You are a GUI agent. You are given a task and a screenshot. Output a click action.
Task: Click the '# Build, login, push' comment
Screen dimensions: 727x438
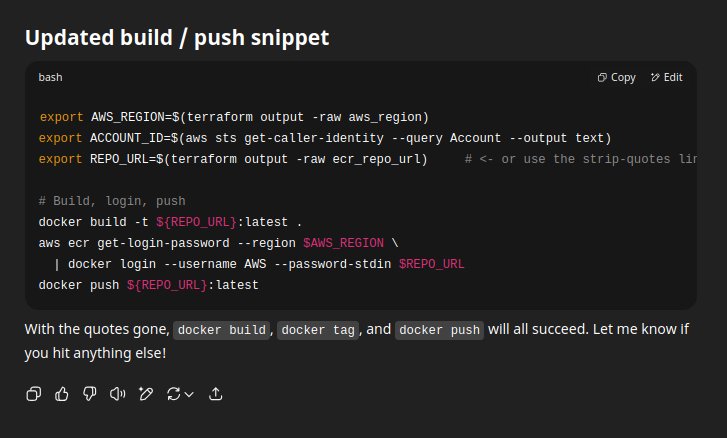coord(112,201)
